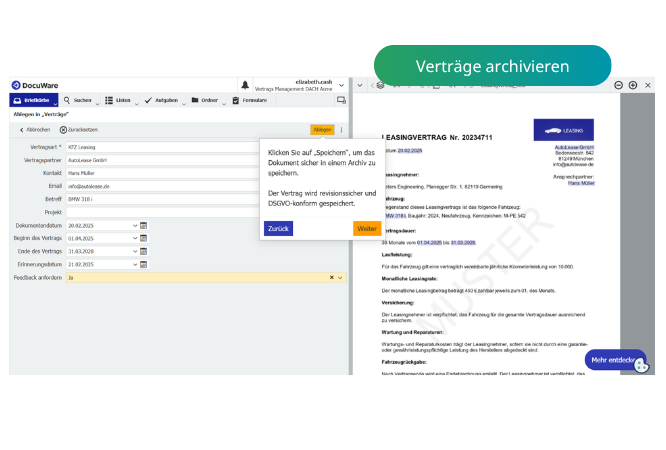The width and height of the screenshot is (666, 450).
Task: Expand the Erinnerungsdatum dropdown arrow
Action: pyautogui.click(x=135, y=265)
